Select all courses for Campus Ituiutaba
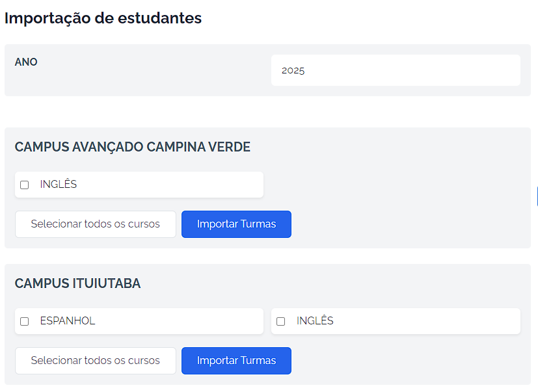538x392 pixels. [95, 361]
